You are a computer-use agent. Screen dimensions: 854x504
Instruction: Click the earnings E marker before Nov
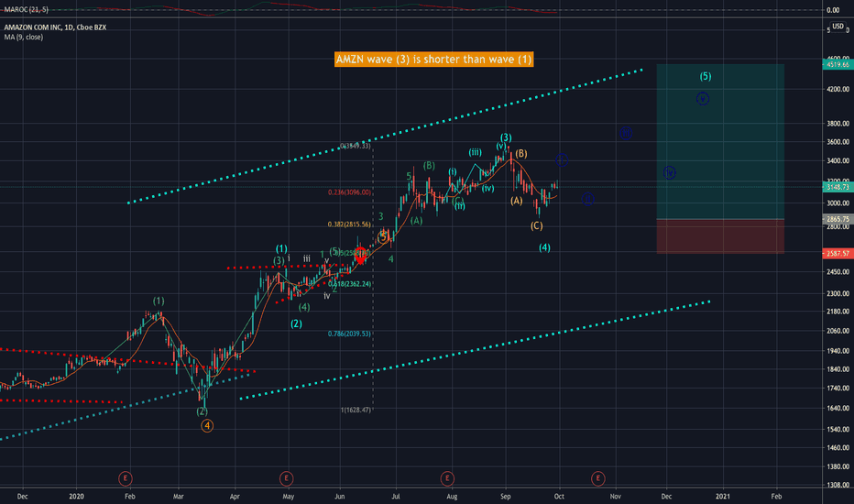tap(598, 478)
